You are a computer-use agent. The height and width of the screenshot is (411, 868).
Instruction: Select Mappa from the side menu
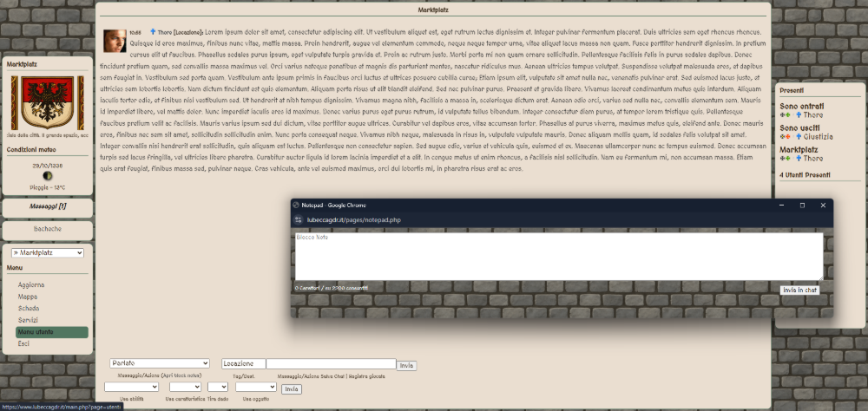click(x=28, y=297)
